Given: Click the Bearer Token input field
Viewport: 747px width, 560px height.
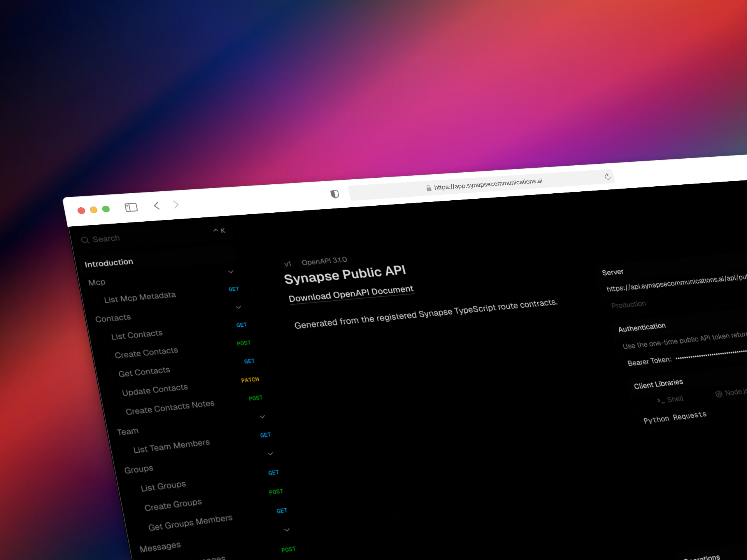Looking at the screenshot, I should click(711, 354).
